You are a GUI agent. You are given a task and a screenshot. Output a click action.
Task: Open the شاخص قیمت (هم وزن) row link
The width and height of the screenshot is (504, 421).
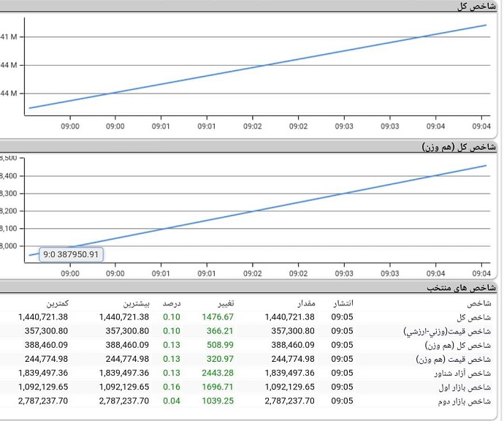pos(454,360)
